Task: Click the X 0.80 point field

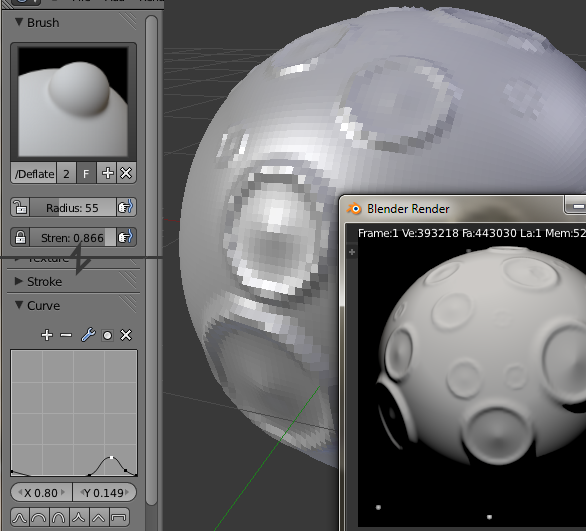Action: (41, 493)
